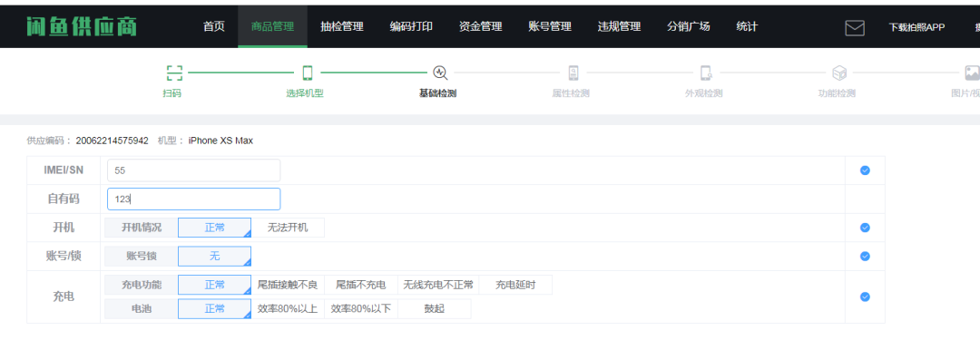Click the supply code 20062214575942

(112, 141)
